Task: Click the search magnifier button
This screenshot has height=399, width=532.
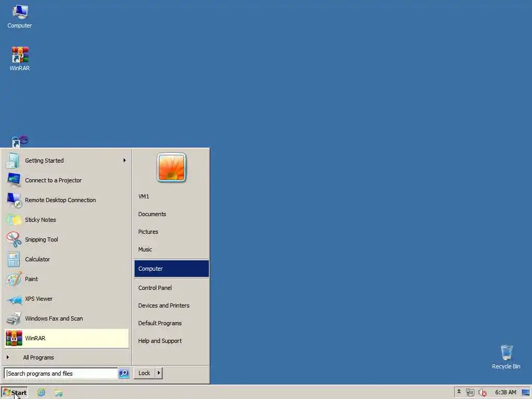Action: pos(124,373)
